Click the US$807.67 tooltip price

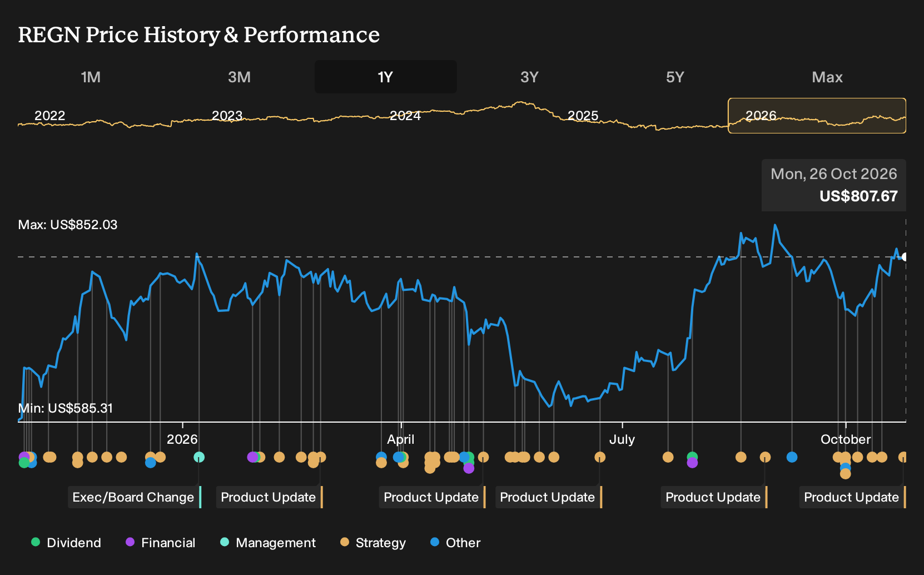tap(858, 196)
